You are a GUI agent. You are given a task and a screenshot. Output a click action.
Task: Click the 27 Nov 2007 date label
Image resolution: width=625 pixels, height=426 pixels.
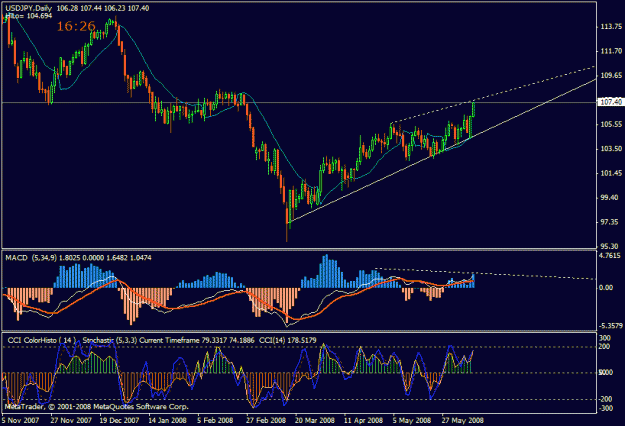[71, 420]
